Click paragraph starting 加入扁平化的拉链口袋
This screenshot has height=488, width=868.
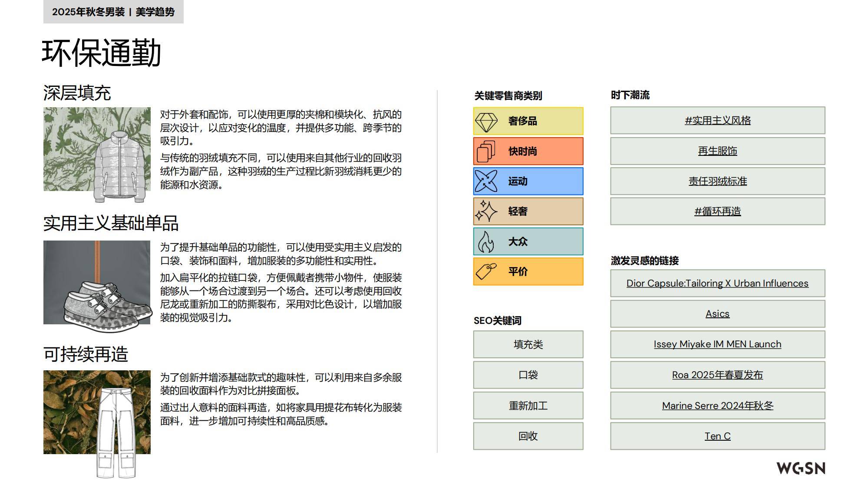(281, 297)
